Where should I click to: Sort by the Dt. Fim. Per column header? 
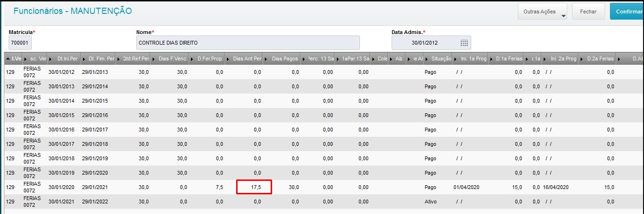pos(99,59)
